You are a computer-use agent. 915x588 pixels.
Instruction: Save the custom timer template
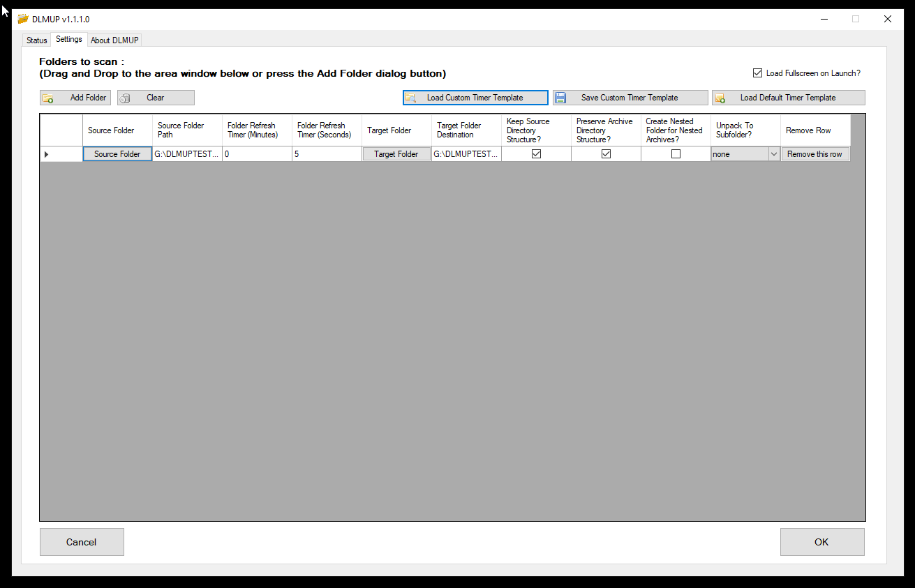pos(630,98)
